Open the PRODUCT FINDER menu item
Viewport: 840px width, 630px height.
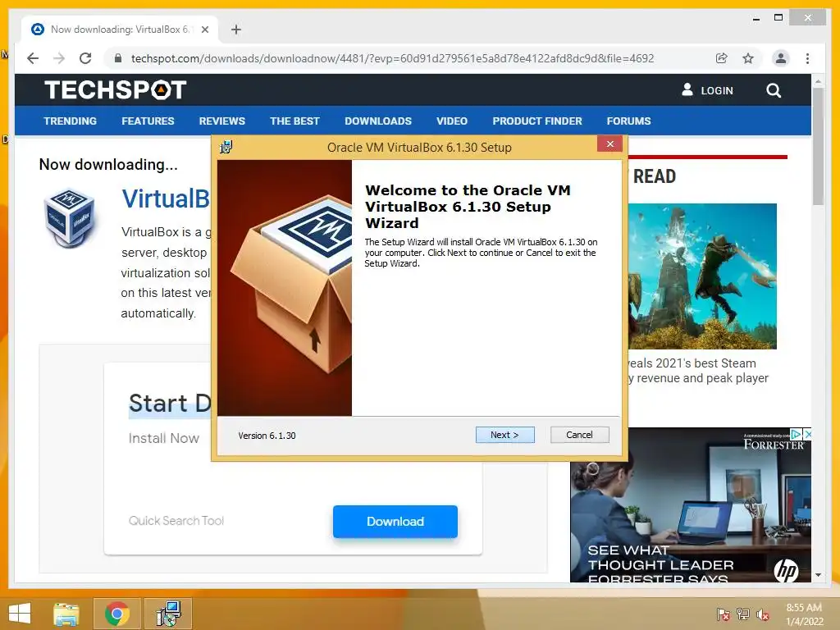coord(537,121)
